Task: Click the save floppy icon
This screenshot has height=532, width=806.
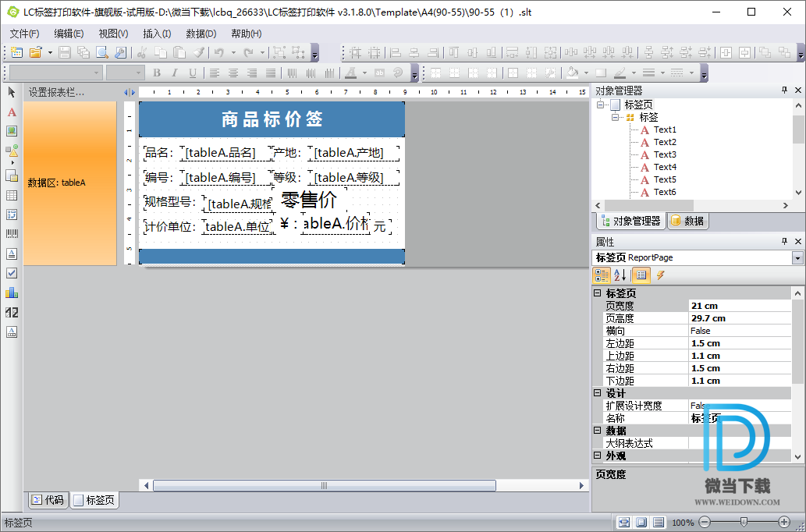Action: (65, 52)
